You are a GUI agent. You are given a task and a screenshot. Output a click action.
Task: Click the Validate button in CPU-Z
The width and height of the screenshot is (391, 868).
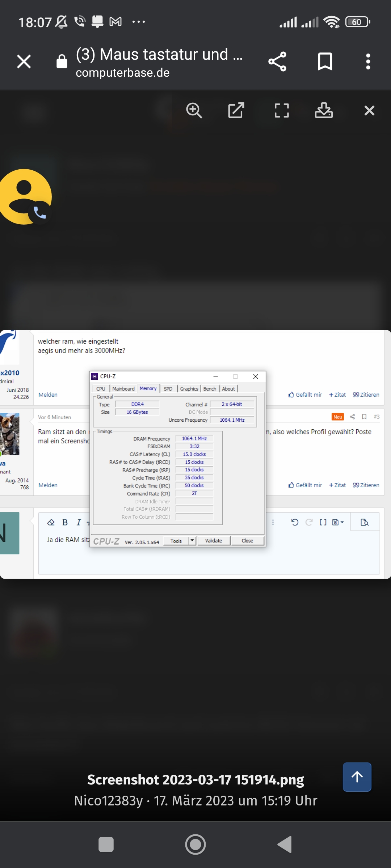point(214,541)
